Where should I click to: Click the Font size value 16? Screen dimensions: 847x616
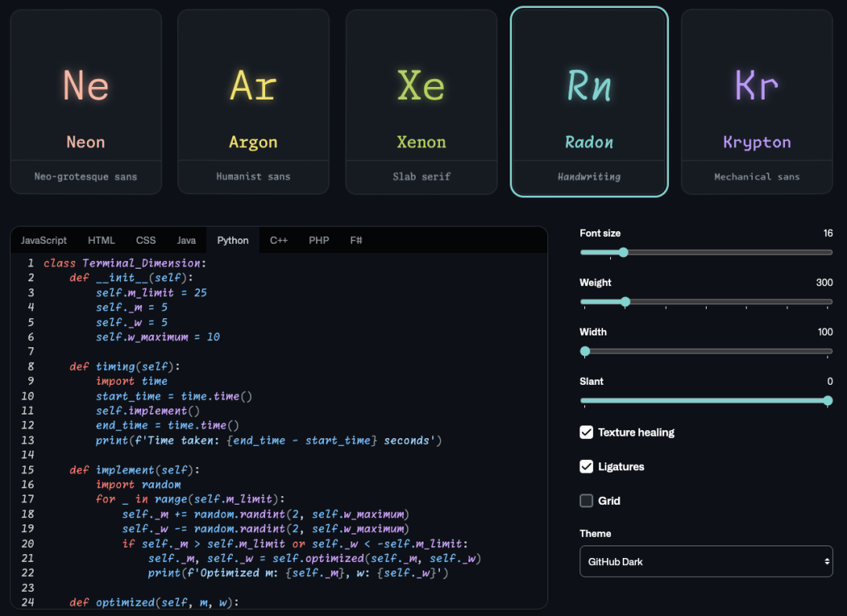pyautogui.click(x=827, y=234)
